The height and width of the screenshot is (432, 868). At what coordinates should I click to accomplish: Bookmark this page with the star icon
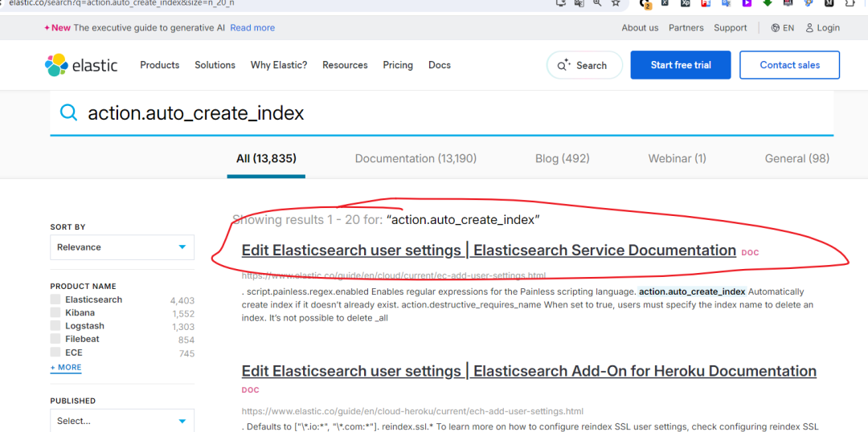click(616, 2)
